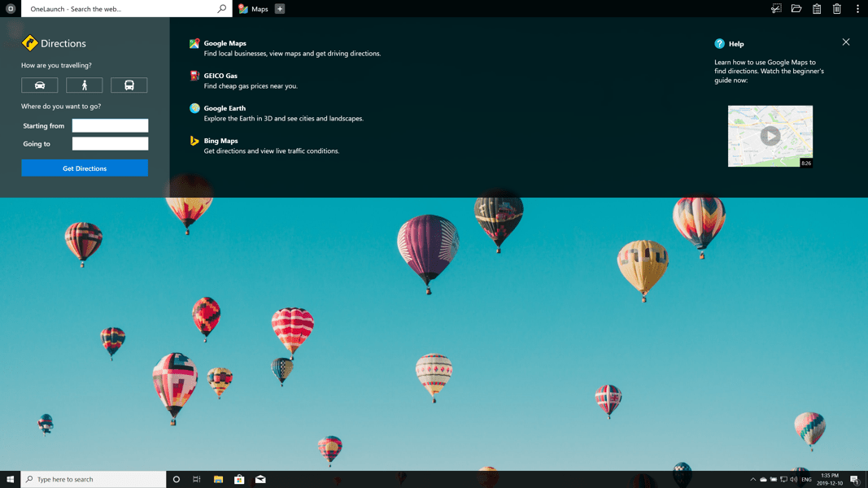Play the beginner's guide help video
Viewport: 868px width, 488px height.
pyautogui.click(x=770, y=136)
